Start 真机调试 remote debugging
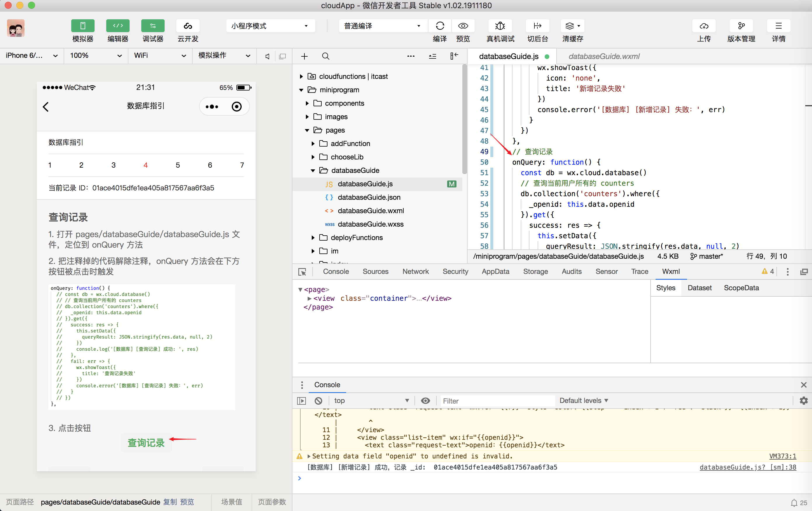The width and height of the screenshot is (812, 511). (x=500, y=26)
